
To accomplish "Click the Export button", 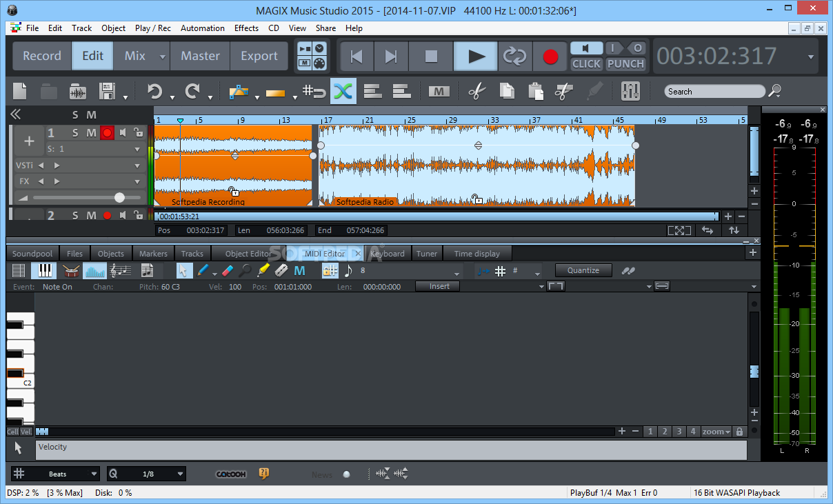I will tap(259, 57).
